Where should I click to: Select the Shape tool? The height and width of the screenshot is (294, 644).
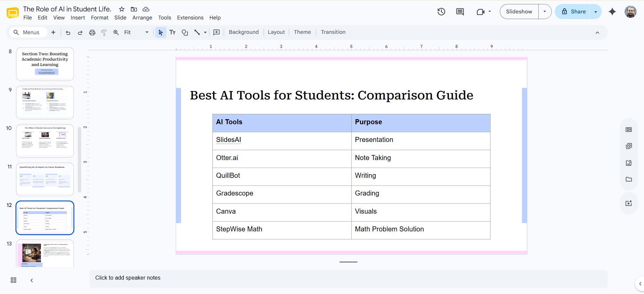(185, 32)
